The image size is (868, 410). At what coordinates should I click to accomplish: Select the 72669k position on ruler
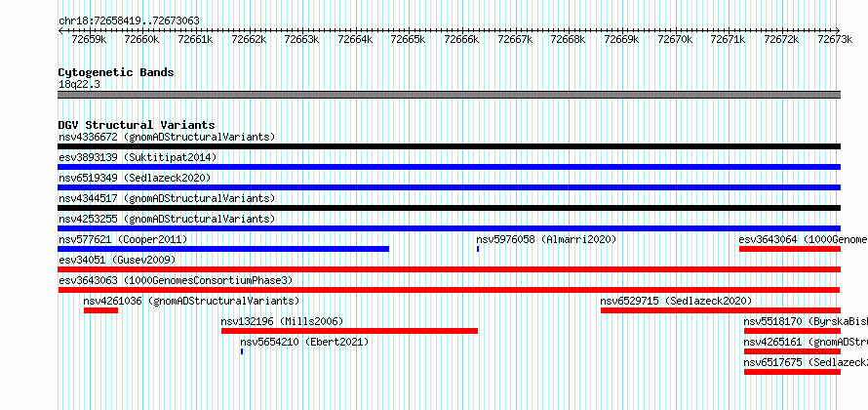tap(621, 39)
